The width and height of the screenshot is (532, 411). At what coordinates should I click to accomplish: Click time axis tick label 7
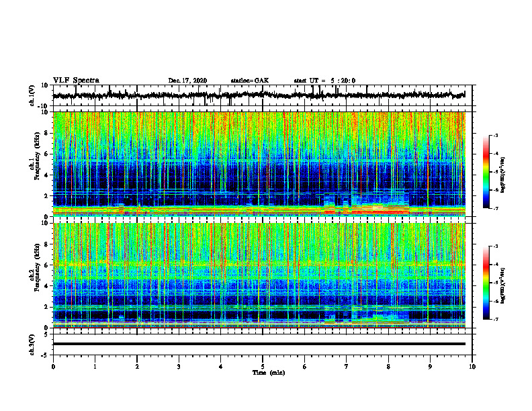[x=347, y=367]
